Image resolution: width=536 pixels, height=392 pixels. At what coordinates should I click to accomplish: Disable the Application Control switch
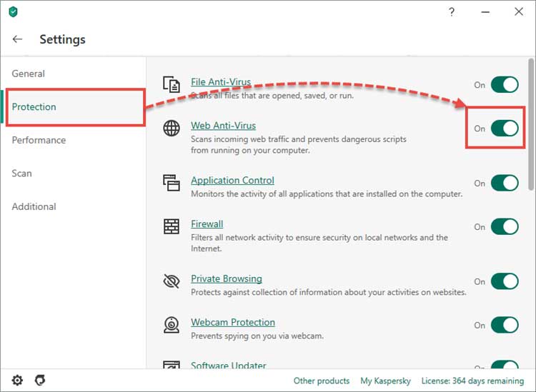[505, 183]
